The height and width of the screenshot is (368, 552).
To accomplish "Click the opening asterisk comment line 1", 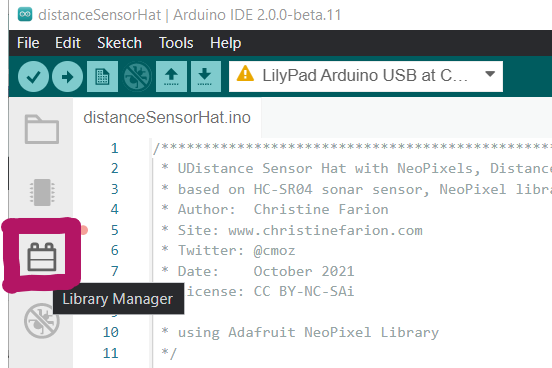I will 352,148.
